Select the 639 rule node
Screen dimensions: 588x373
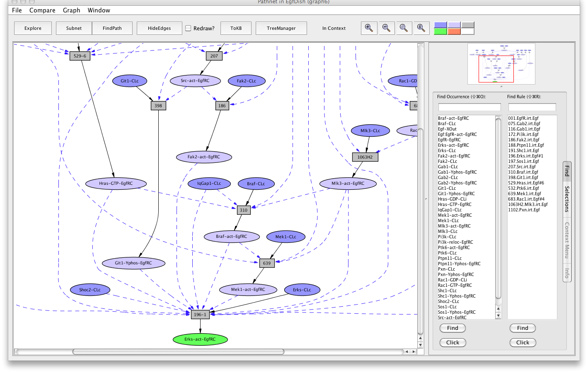pos(267,263)
